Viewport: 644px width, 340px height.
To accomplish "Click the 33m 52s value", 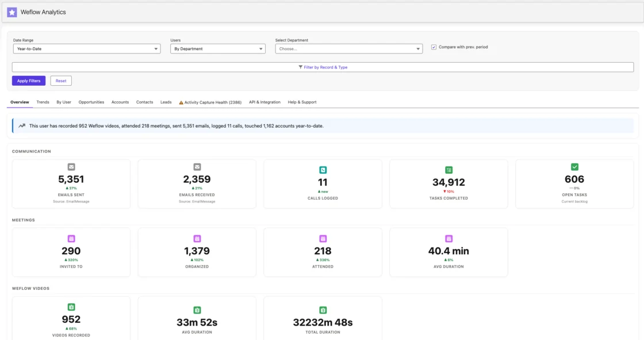I will (197, 322).
